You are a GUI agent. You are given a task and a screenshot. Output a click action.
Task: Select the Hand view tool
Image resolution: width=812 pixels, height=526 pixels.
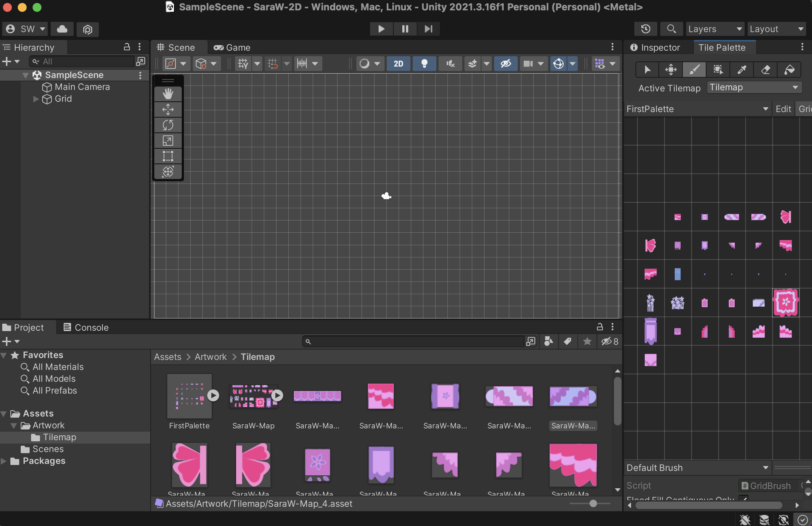168,94
